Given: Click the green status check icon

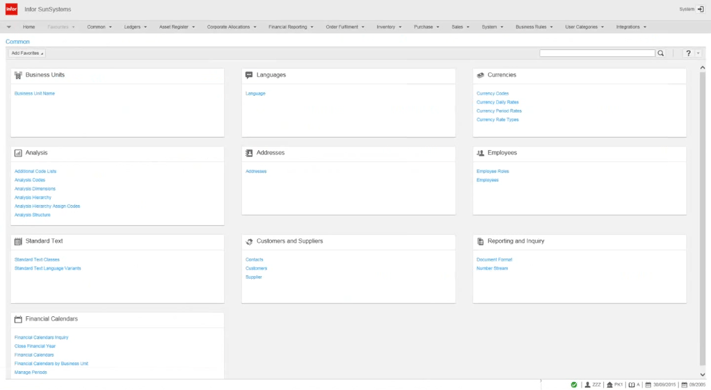Looking at the screenshot, I should (574, 385).
